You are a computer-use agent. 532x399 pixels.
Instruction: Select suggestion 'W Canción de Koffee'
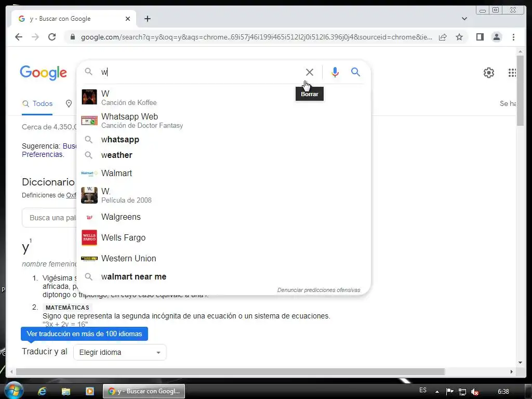coord(223,97)
